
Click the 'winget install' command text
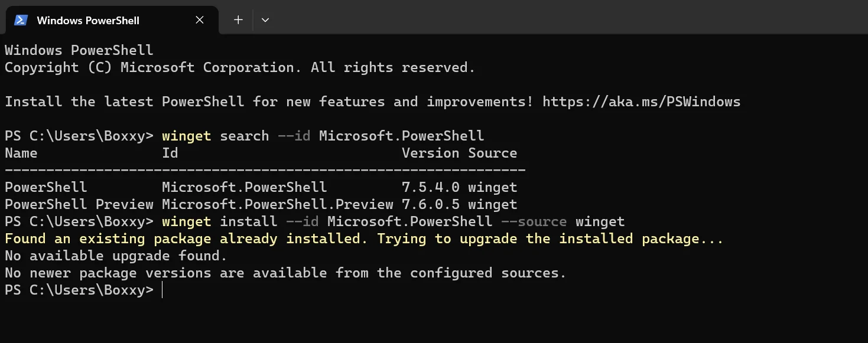pos(220,222)
